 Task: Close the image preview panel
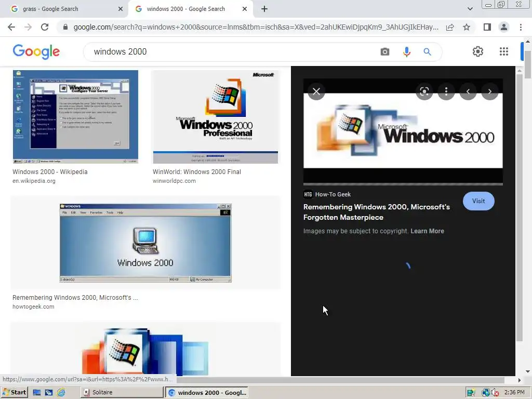316,91
